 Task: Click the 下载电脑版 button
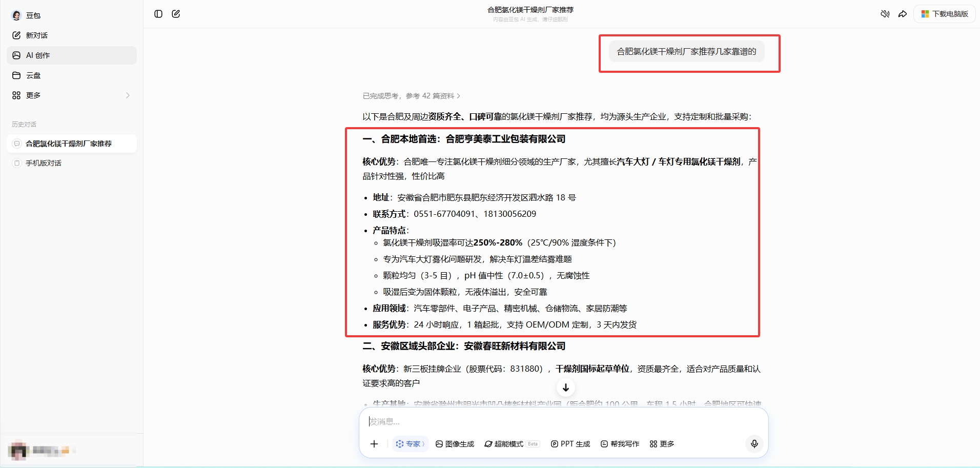945,14
